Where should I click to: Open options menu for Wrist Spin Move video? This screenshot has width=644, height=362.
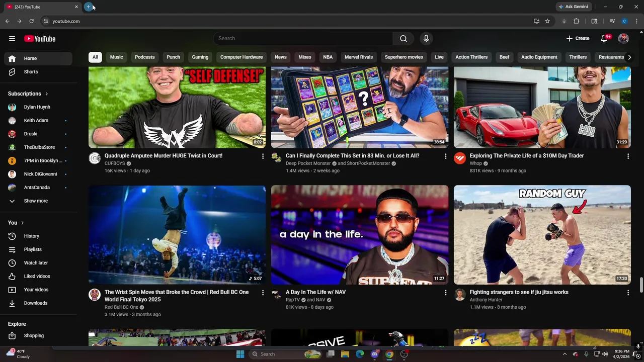263,293
